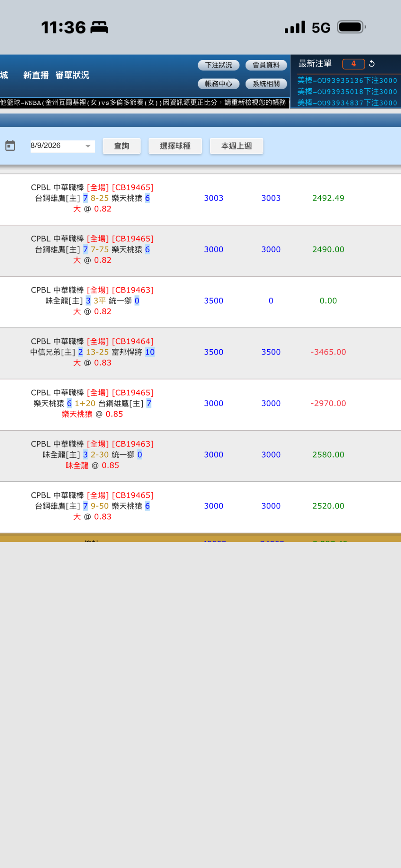Click the 大 @ 0.83 on CB19464 row
The height and width of the screenshot is (868, 401).
click(92, 363)
